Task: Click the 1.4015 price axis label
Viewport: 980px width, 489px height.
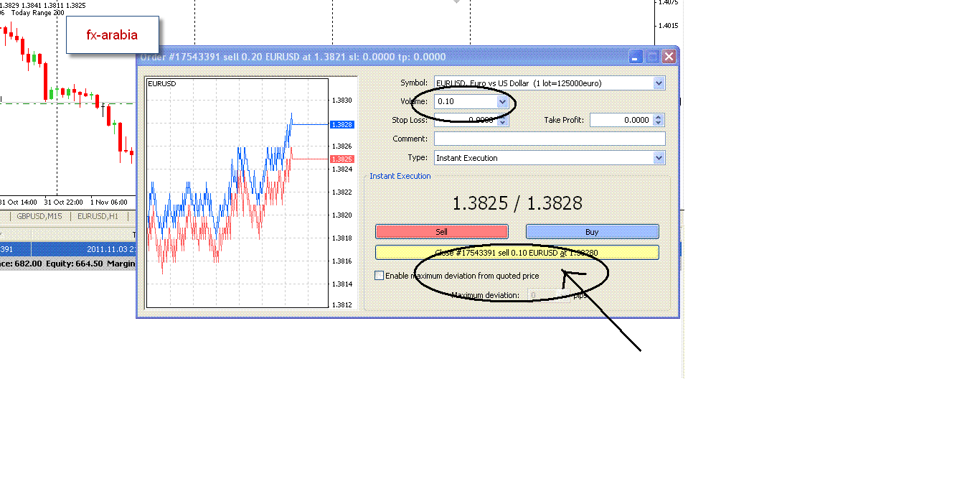Action: (x=668, y=26)
